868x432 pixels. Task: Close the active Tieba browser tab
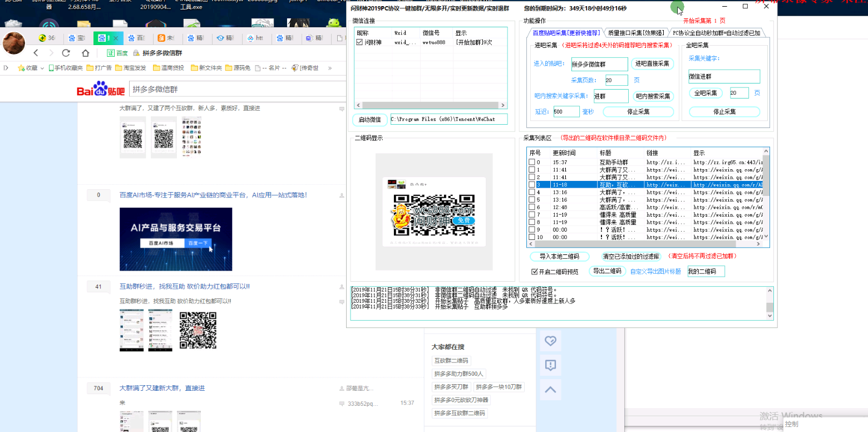click(116, 38)
